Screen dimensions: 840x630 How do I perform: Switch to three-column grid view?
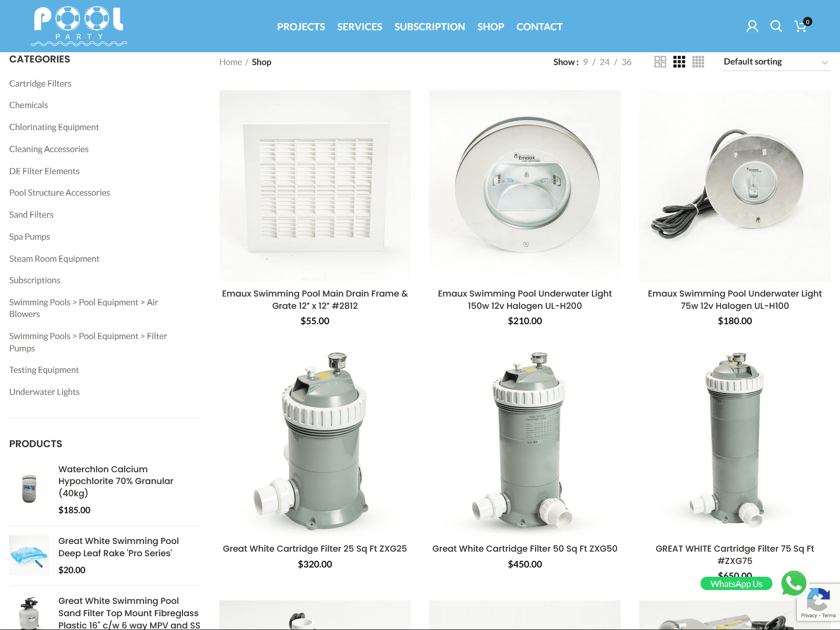(679, 62)
